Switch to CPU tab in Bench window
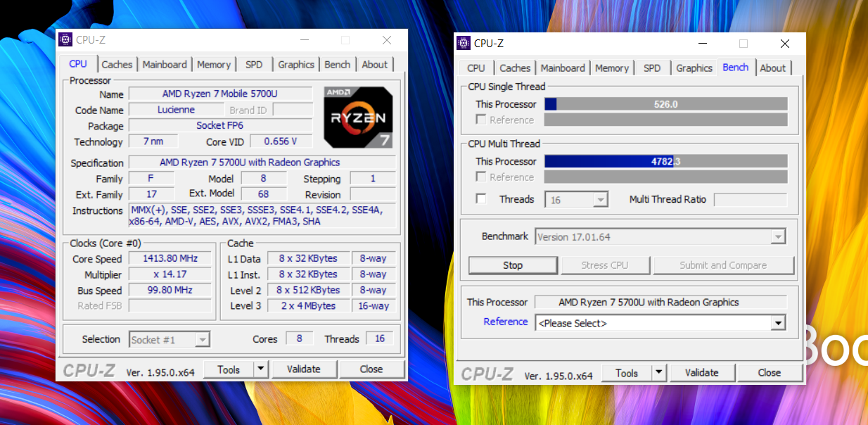This screenshot has height=425, width=868. point(476,68)
